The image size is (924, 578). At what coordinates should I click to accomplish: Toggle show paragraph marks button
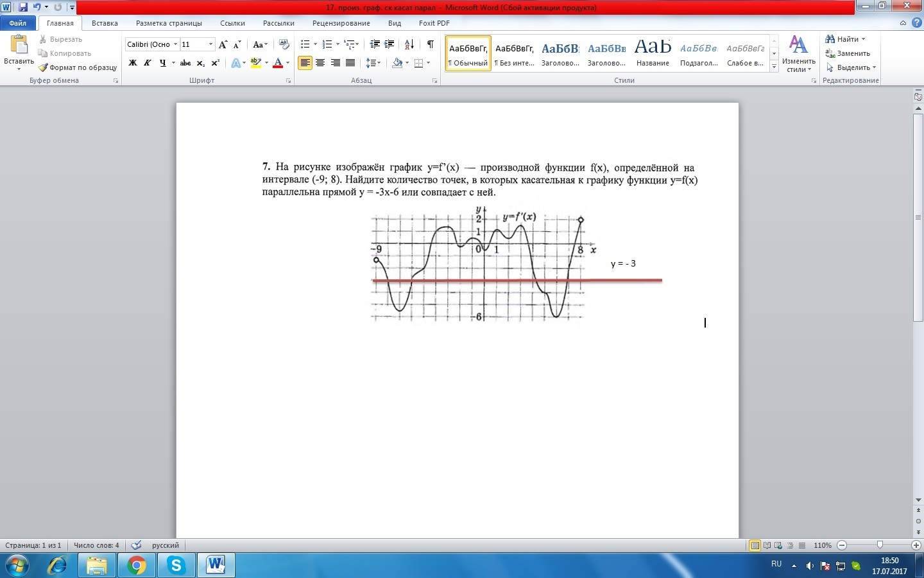(430, 44)
